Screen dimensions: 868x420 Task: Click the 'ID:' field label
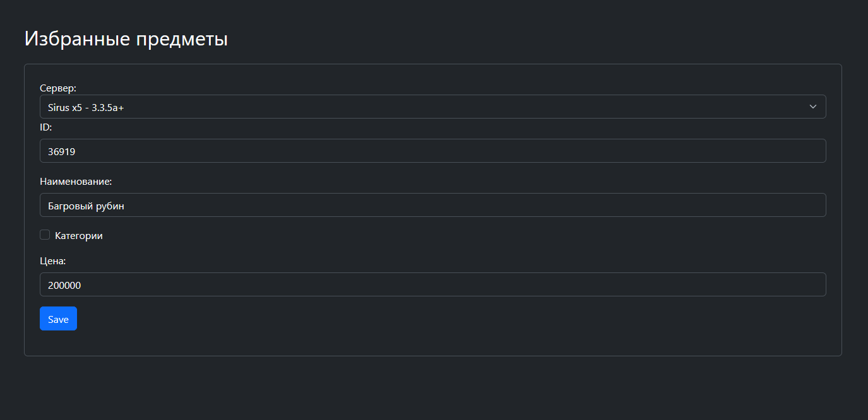tap(45, 127)
